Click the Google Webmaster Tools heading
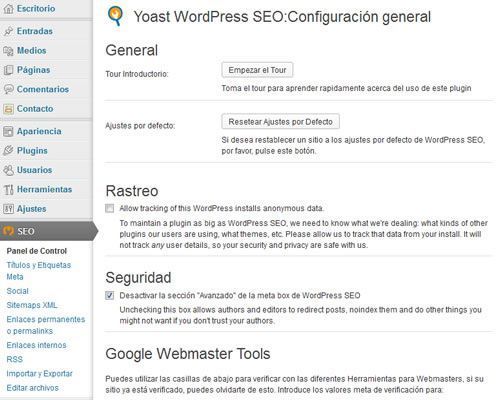 pyautogui.click(x=188, y=354)
